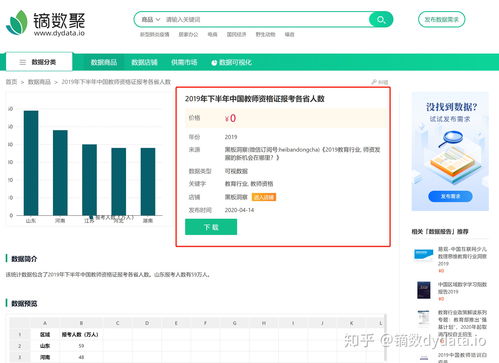This screenshot has width=499, height=363.
Task: Click the blue 发布需求 button in the ad
Action: click(x=450, y=196)
